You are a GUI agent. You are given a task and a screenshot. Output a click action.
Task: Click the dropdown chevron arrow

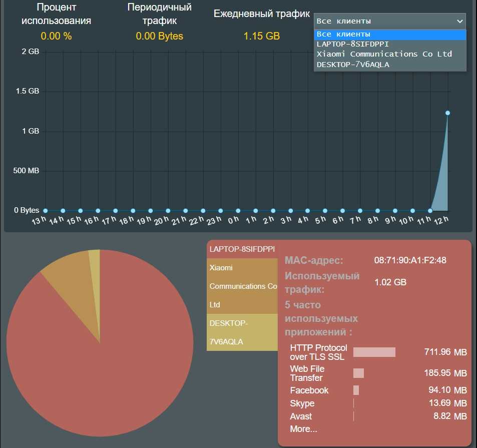(459, 21)
